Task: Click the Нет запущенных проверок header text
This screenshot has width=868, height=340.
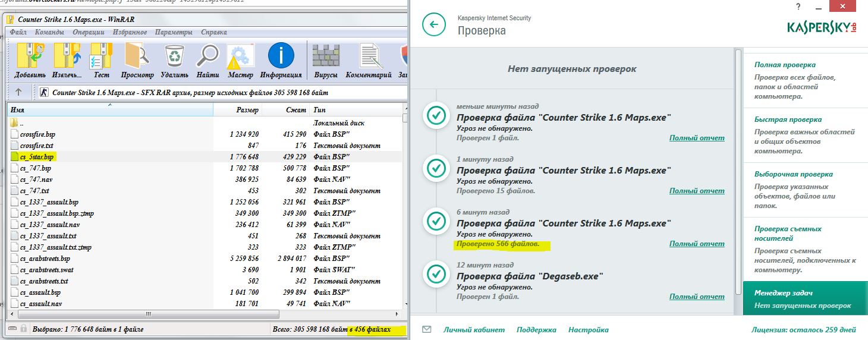Action: [572, 69]
